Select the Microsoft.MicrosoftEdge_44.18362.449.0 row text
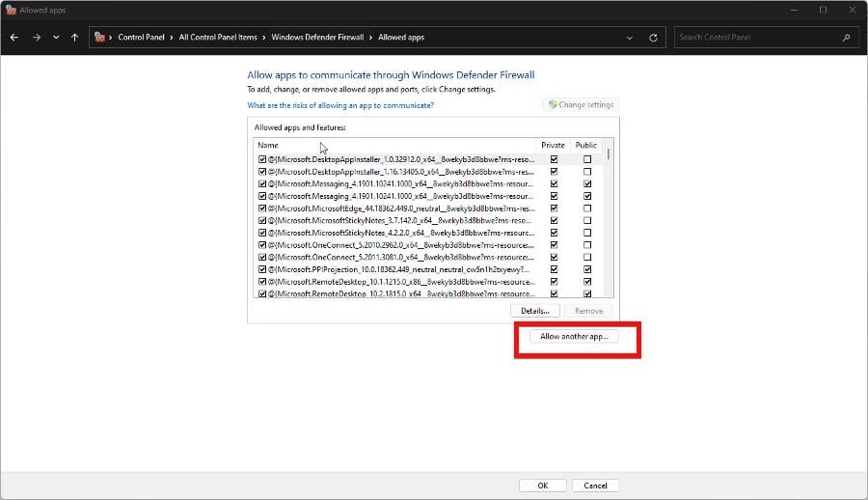 [402, 208]
